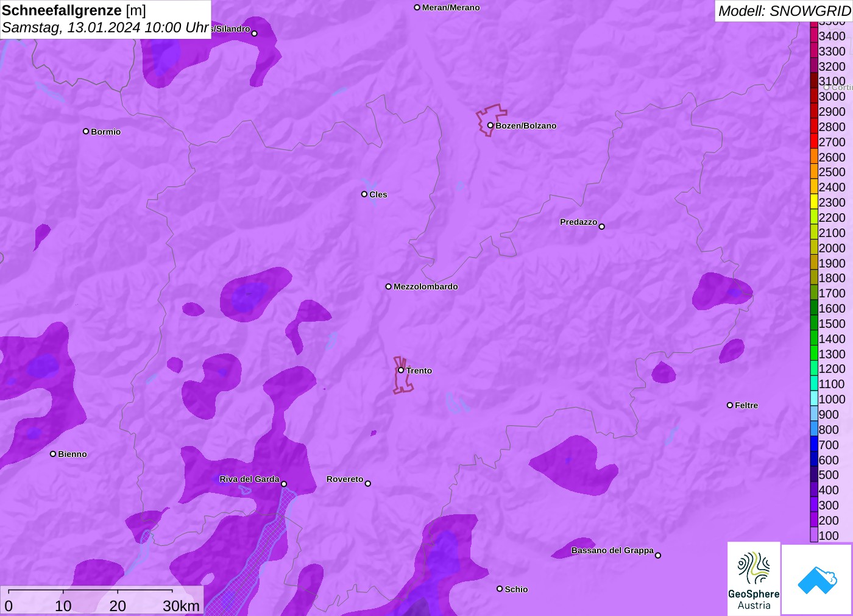The width and height of the screenshot is (853, 616).
Task: Click the Riva del Garda marker
Action: point(284,484)
